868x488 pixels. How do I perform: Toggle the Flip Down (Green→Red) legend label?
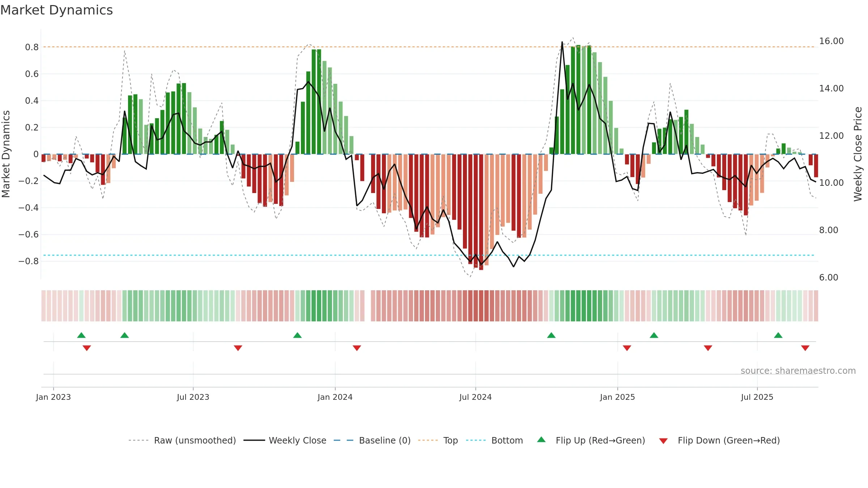(x=729, y=440)
